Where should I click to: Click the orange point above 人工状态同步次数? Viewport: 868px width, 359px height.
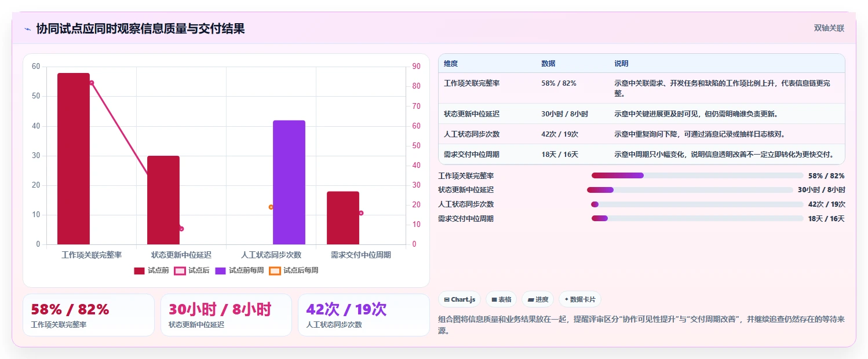pyautogui.click(x=271, y=207)
